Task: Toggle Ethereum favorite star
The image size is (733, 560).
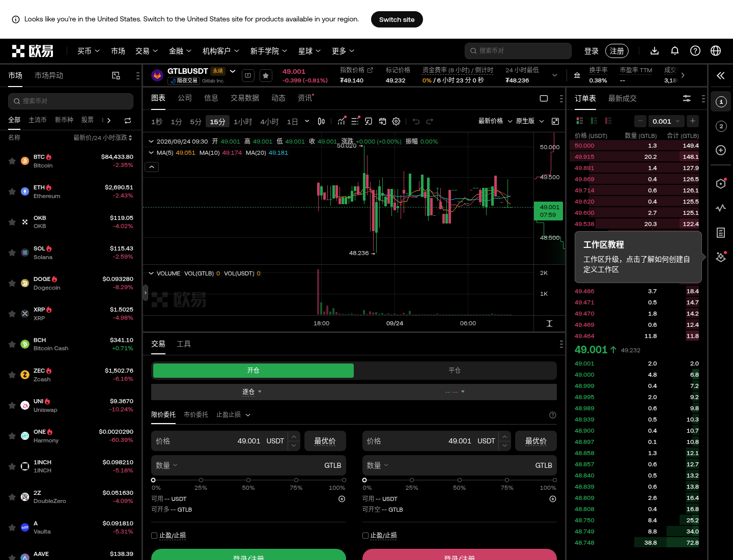Action: pos(12,191)
